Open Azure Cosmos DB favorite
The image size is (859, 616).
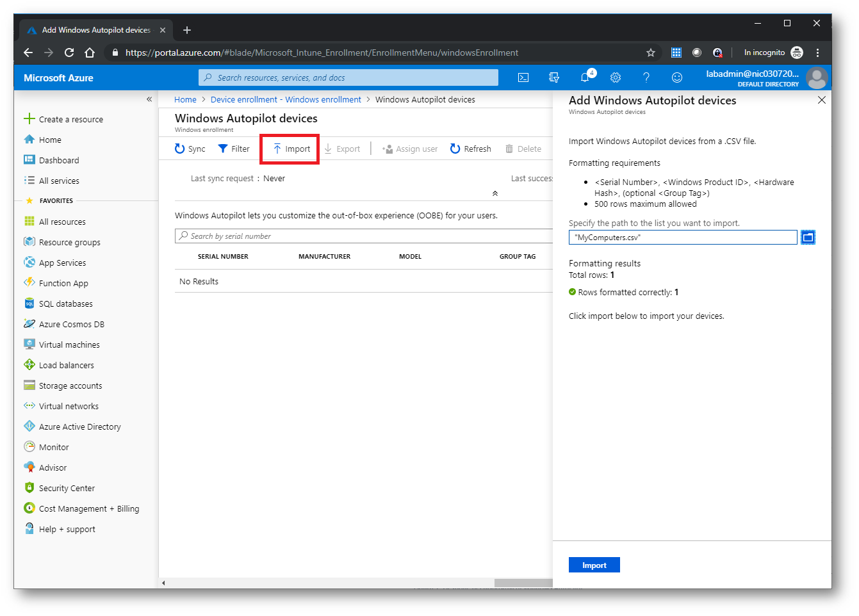(x=64, y=324)
